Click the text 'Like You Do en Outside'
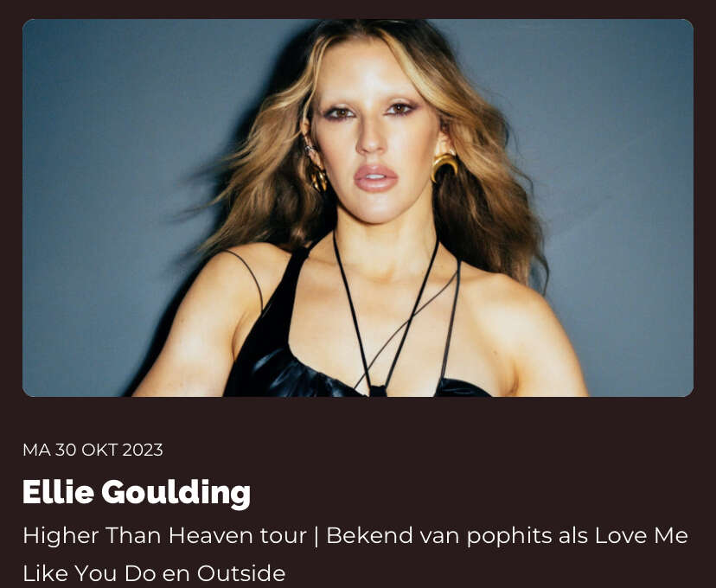716x588 pixels. (x=154, y=573)
